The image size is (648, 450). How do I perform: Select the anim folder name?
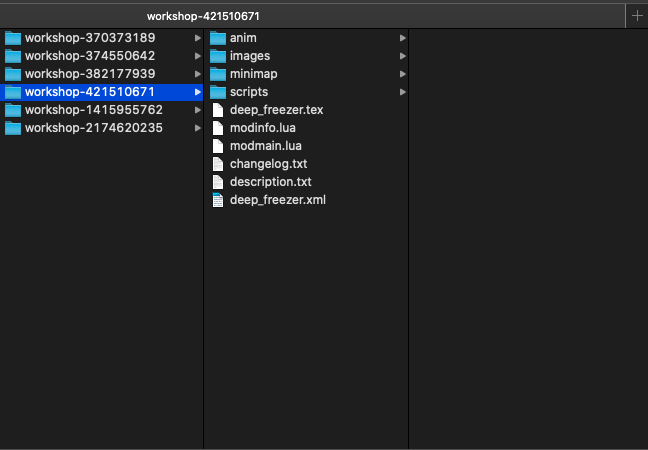(243, 38)
